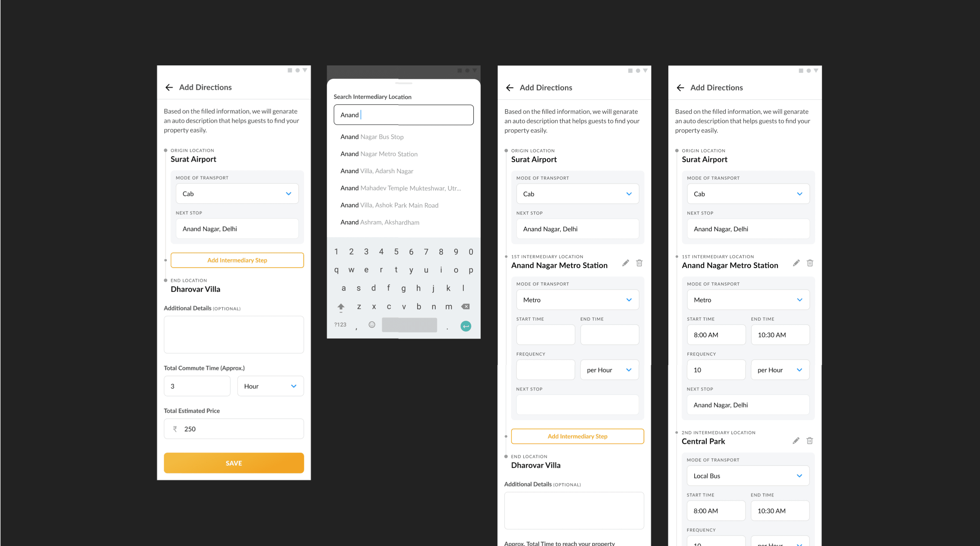Open the Hour commute time unit dropdown

(270, 386)
